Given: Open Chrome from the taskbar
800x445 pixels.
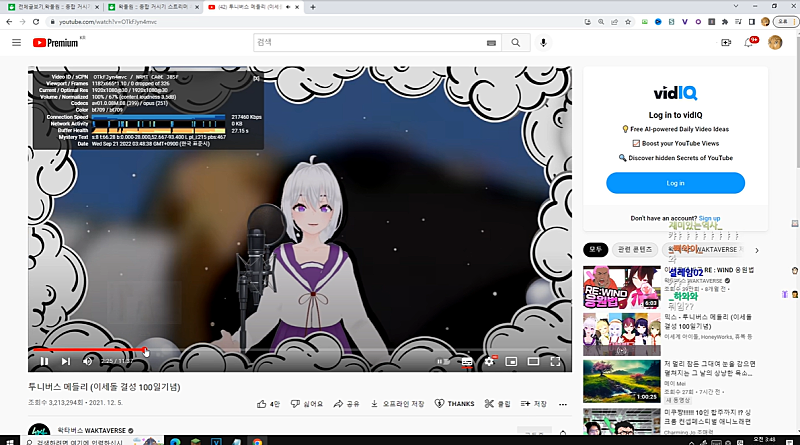Looking at the screenshot, I should pos(257,442).
